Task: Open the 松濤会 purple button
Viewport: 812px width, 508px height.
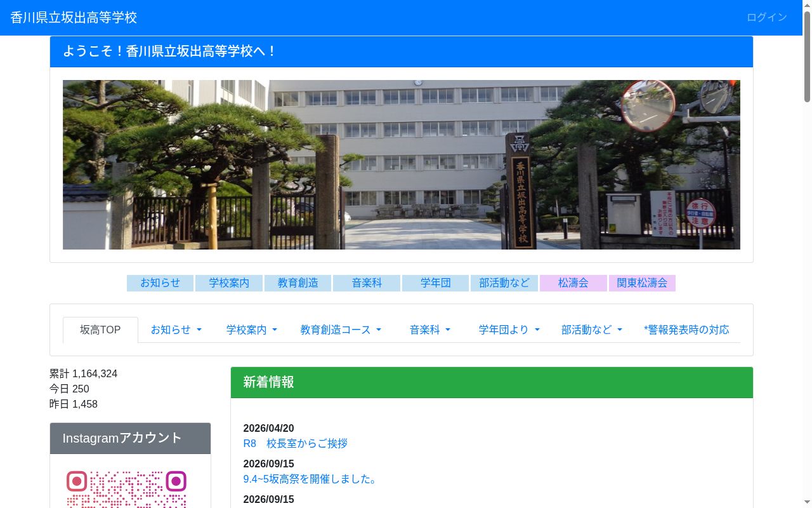Action: 573,283
